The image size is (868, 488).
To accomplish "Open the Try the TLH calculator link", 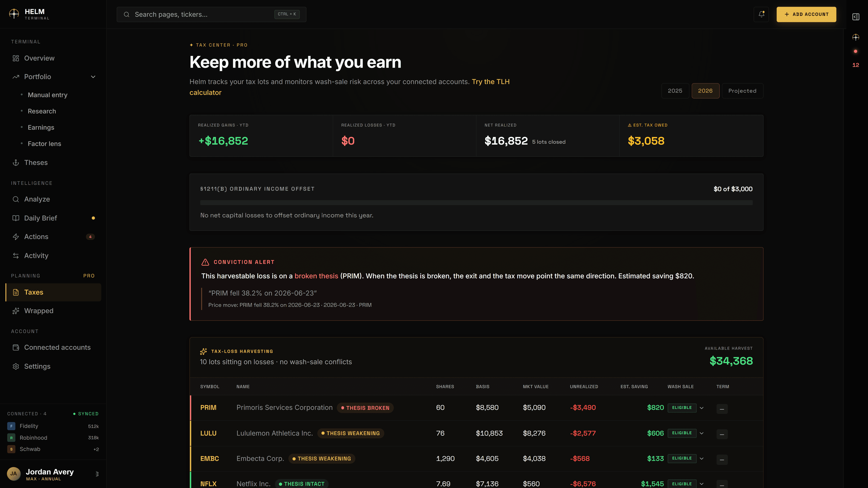I will point(491,82).
